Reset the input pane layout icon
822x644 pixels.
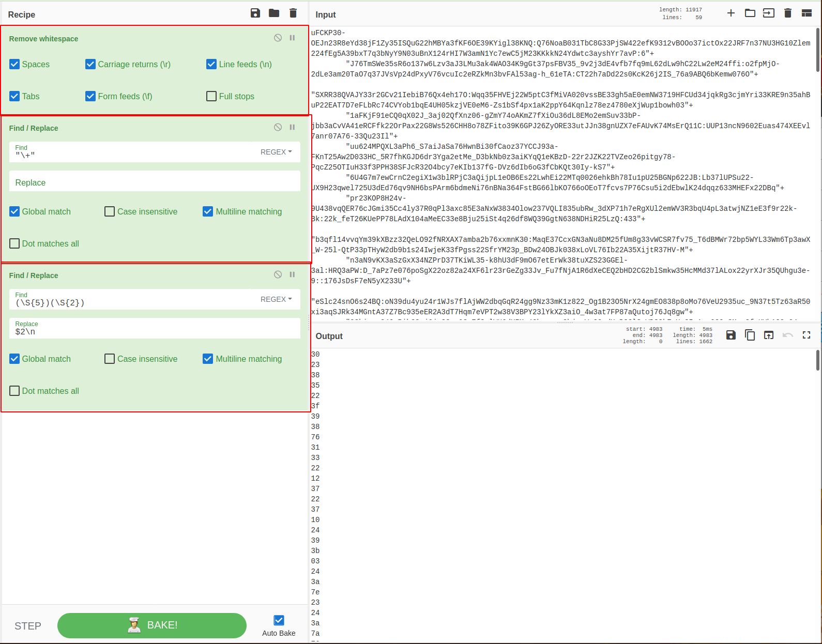point(806,13)
